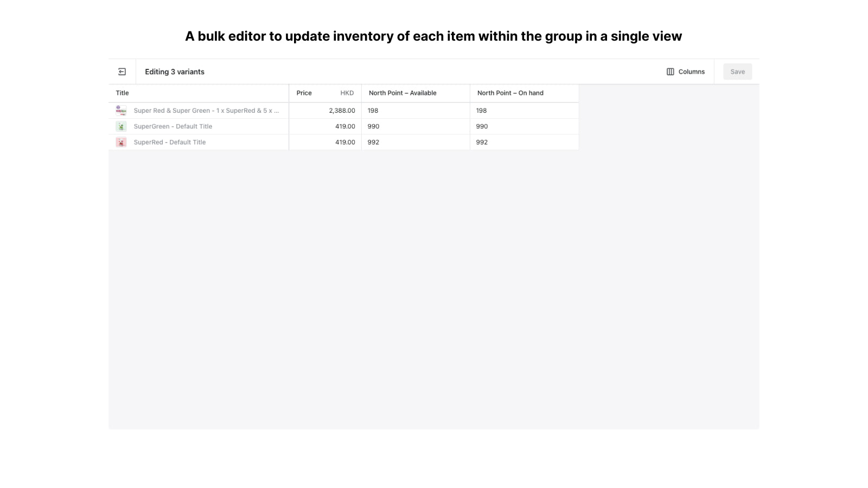Image resolution: width=868 pixels, height=488 pixels.
Task: Click the Editing 3 variants heading
Action: 174,71
